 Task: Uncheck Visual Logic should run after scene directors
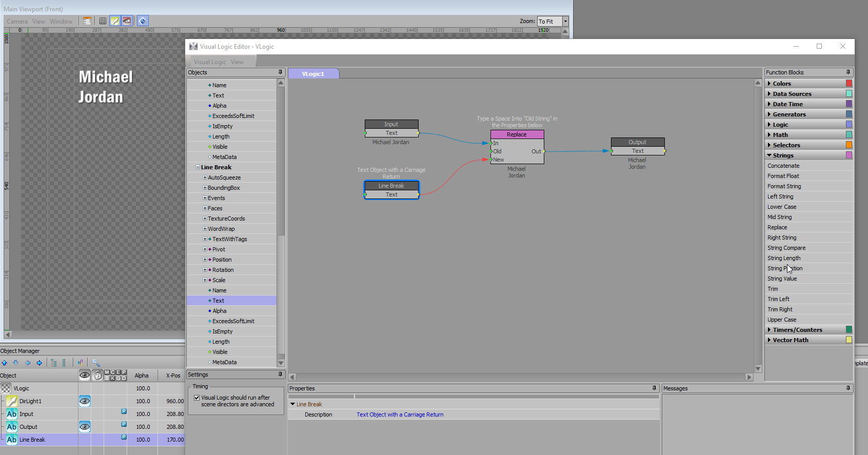tap(197, 398)
